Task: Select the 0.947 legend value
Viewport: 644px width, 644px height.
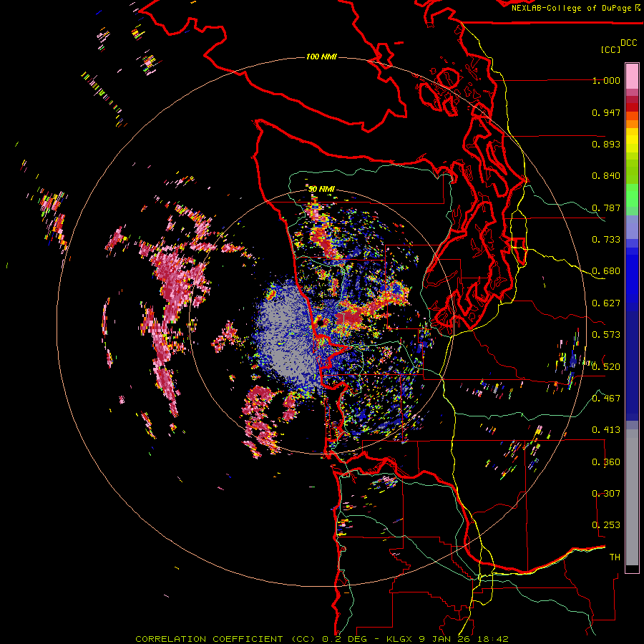Action: 606,112
